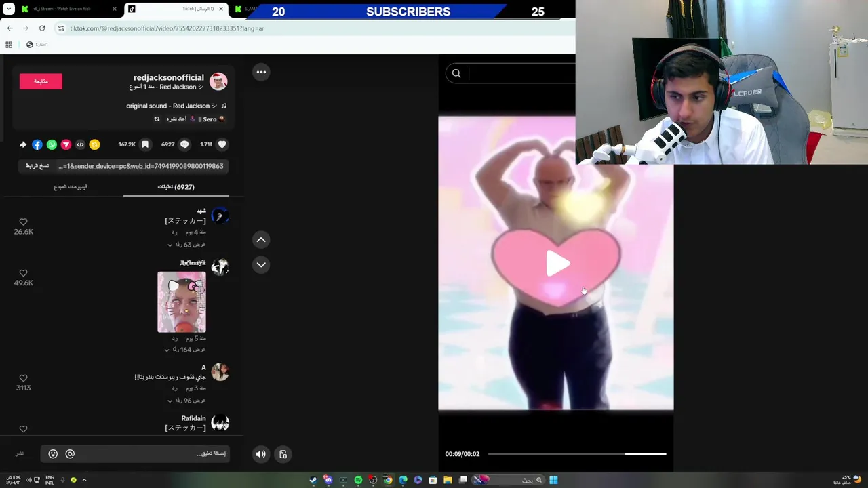This screenshot has width=868, height=488.
Task: Toggle the mini-player icon beside volume
Action: point(283,454)
